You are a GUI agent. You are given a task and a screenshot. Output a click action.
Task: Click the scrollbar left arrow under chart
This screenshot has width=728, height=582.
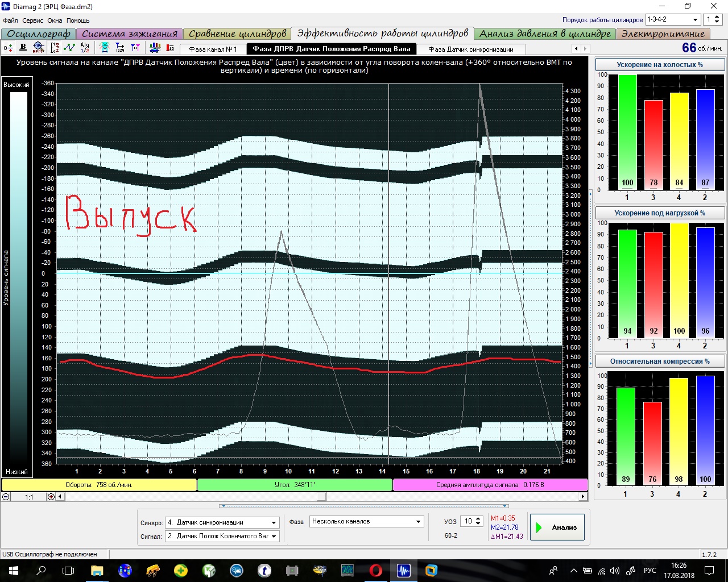click(x=60, y=497)
